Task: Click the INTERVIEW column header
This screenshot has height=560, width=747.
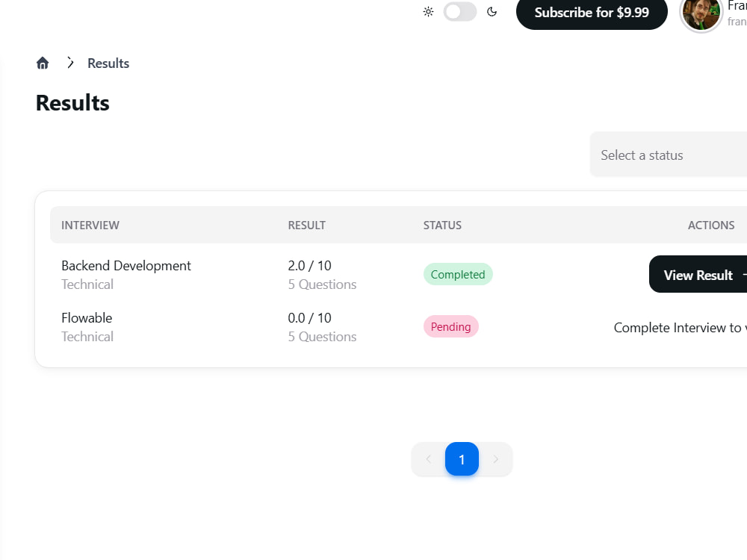Action: (90, 225)
